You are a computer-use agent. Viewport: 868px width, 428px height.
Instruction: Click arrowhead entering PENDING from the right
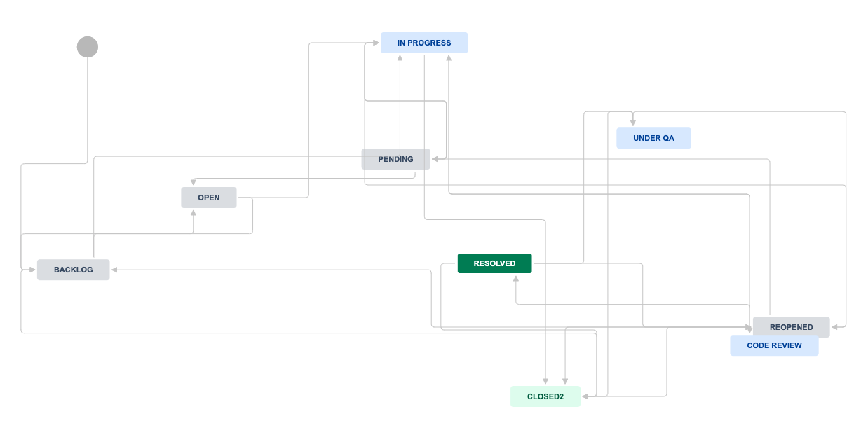tap(435, 159)
